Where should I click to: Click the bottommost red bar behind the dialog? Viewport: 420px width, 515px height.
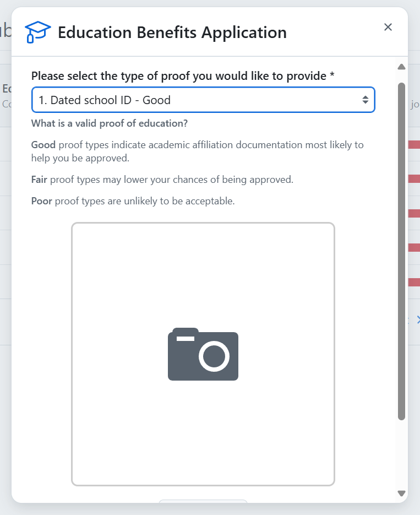click(414, 282)
